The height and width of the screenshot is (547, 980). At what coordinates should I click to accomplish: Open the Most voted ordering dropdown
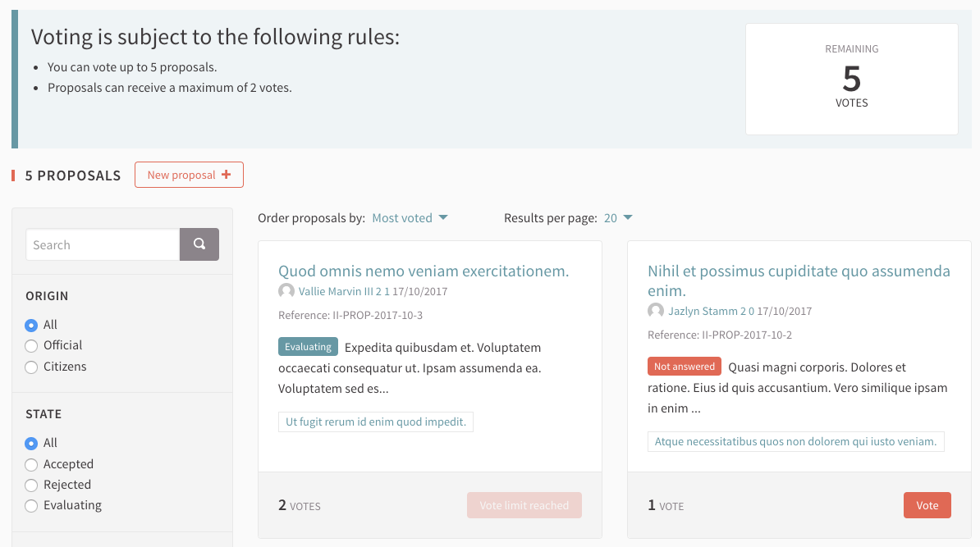click(410, 218)
